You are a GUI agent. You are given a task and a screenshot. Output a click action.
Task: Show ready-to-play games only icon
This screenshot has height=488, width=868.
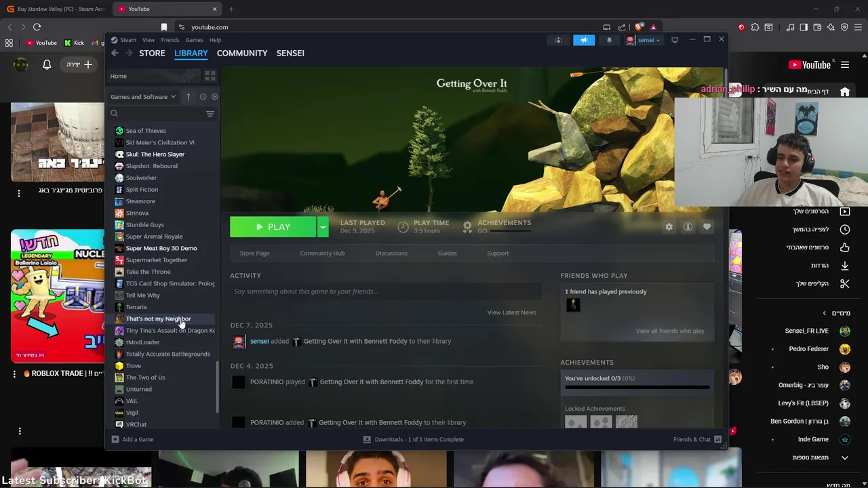214,97
